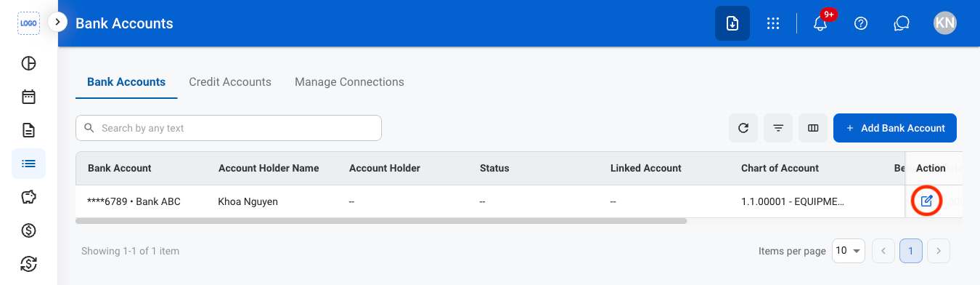
Task: Switch to the Credit Accounts tab
Action: (x=230, y=82)
